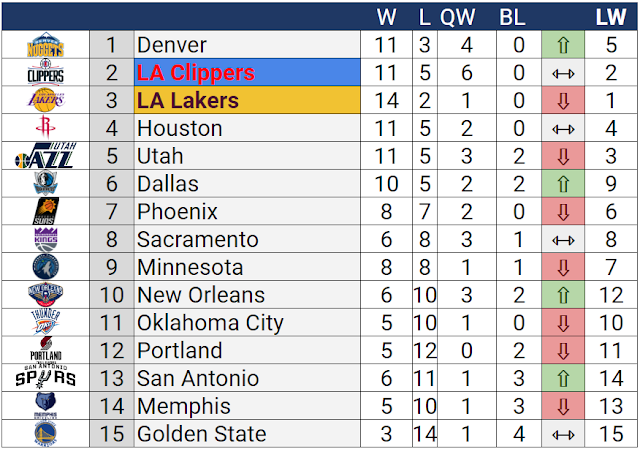This screenshot has width=640, height=449.
Task: Click the yellow LA Lakers highlighted cell
Action: click(x=247, y=100)
